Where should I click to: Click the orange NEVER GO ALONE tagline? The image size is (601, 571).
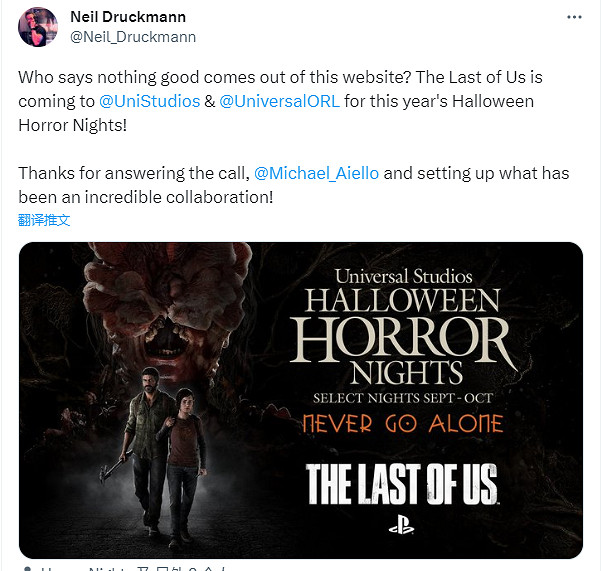tap(402, 423)
